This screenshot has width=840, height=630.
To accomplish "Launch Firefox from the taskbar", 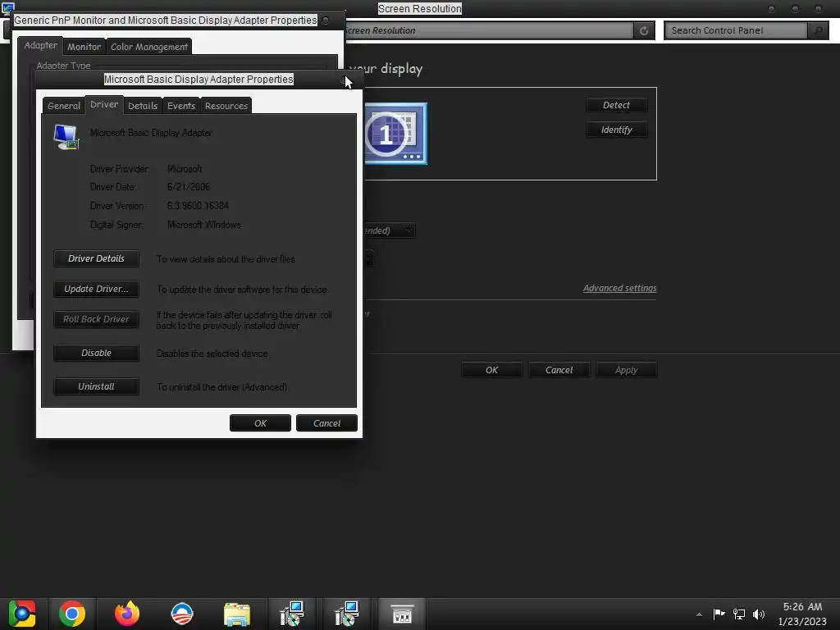I will (127, 614).
